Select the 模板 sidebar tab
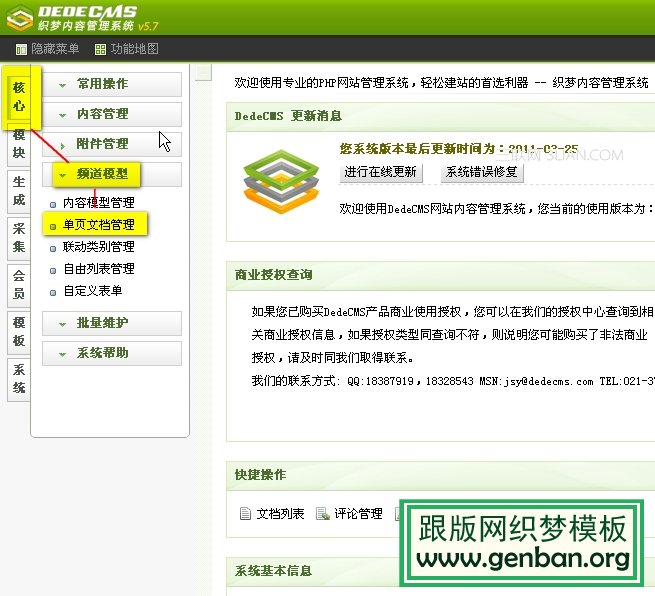The height and width of the screenshot is (596, 655). tap(19, 332)
